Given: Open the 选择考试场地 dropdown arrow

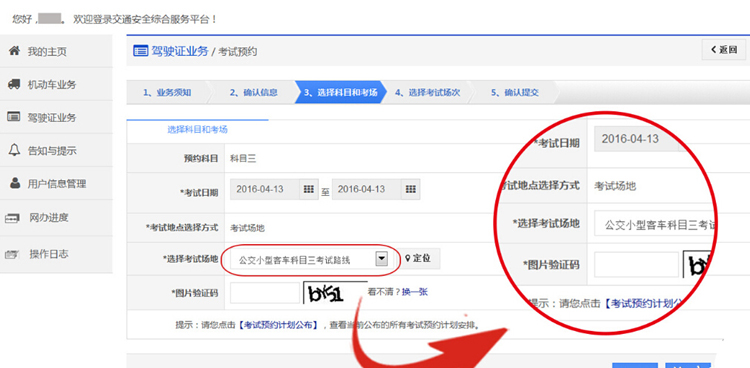Looking at the screenshot, I should click(x=381, y=259).
